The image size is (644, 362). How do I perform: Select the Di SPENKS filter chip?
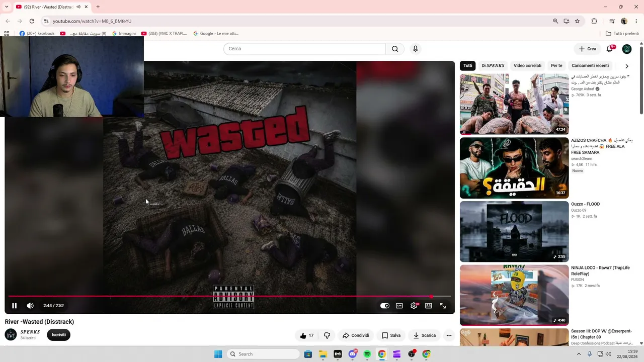493,66
